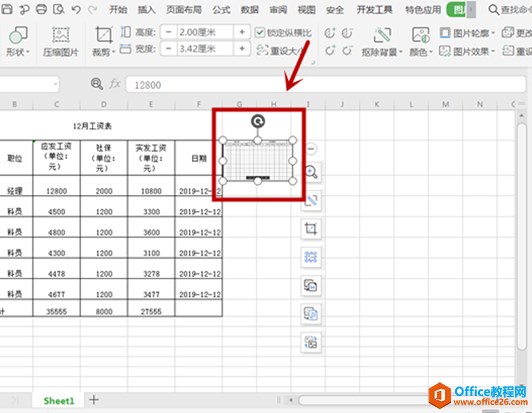532x413 pixels.
Task: Click floating picture frame icon
Action: click(x=311, y=257)
